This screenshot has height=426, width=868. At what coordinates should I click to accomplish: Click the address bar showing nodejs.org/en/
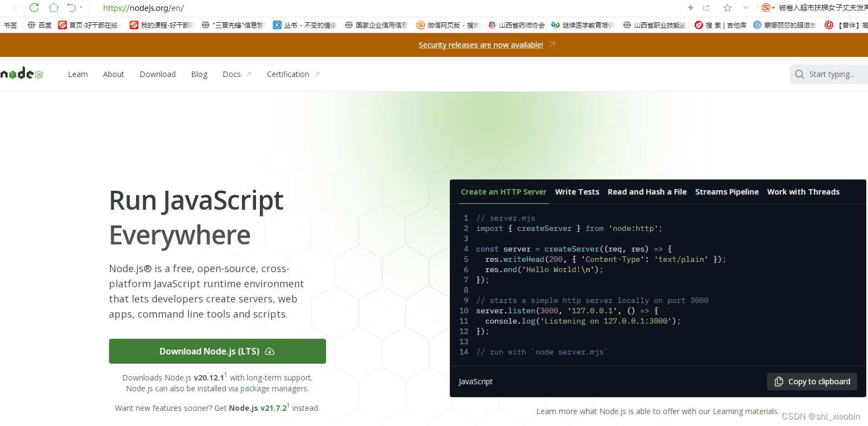[x=143, y=8]
